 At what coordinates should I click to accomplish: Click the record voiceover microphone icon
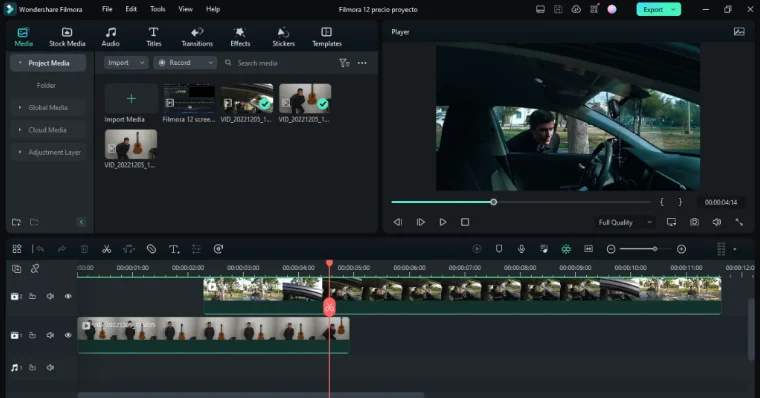(521, 249)
